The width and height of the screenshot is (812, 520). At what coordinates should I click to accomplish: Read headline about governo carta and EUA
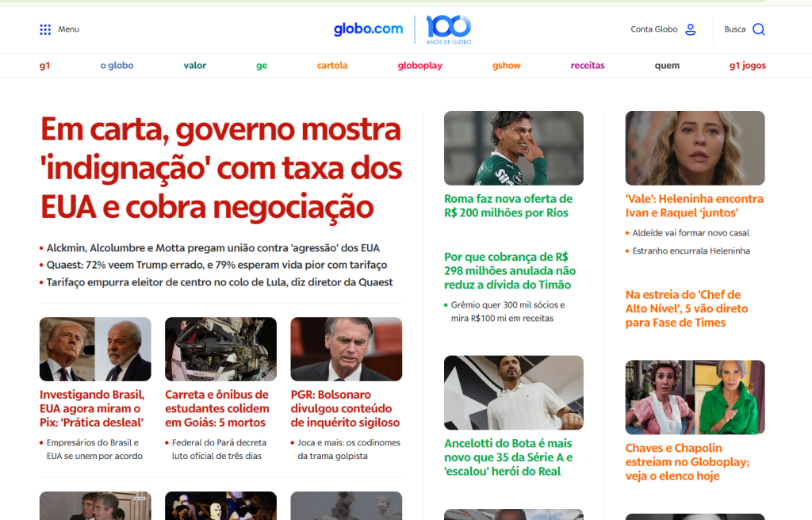coord(221,168)
